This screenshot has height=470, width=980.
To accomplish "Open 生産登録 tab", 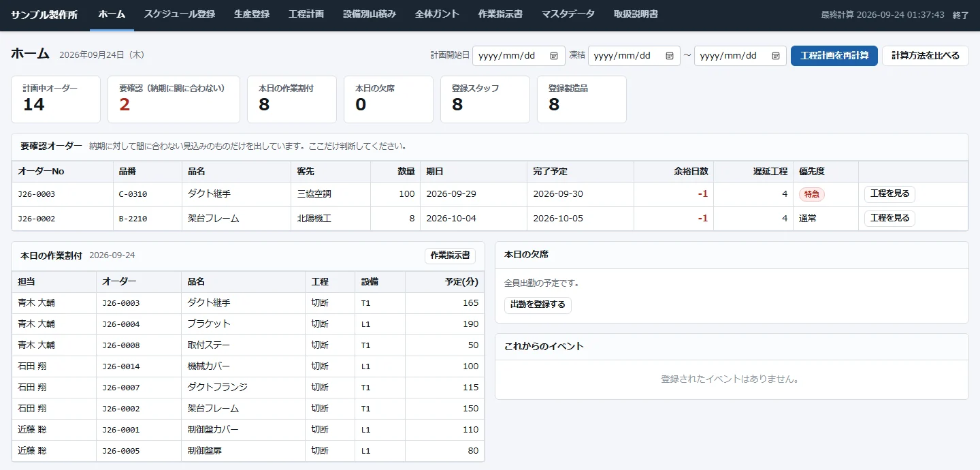I will [251, 14].
